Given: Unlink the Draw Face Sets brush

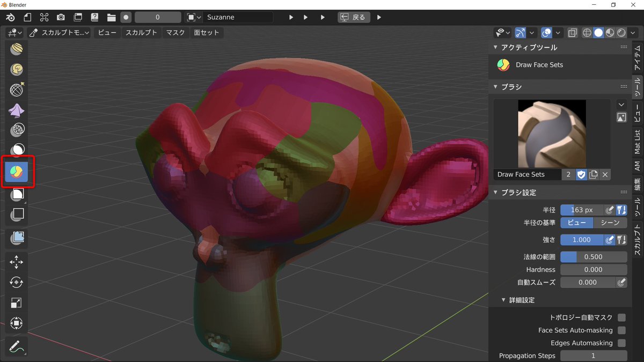Looking at the screenshot, I should 605,174.
